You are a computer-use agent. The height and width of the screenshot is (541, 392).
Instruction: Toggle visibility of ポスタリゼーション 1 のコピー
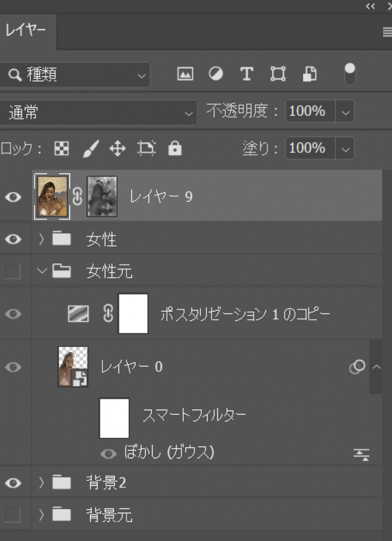(13, 314)
